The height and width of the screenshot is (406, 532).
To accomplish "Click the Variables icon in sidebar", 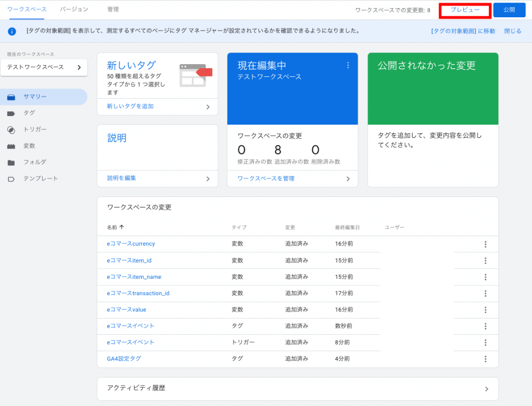I will coord(11,147).
